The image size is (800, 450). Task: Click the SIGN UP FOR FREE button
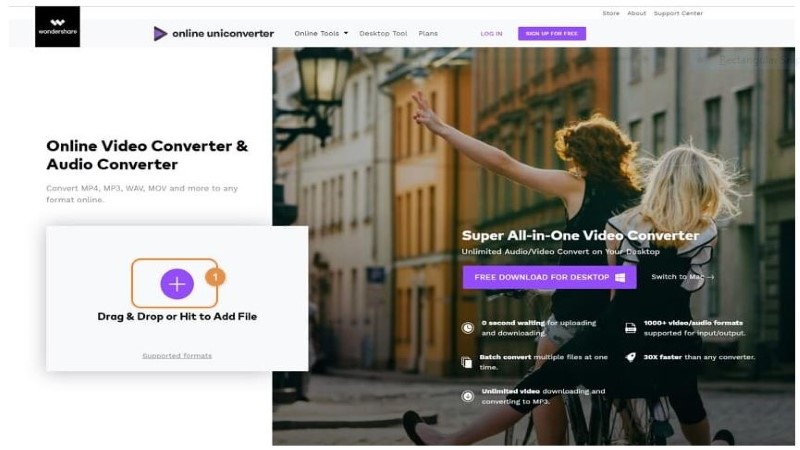click(552, 34)
